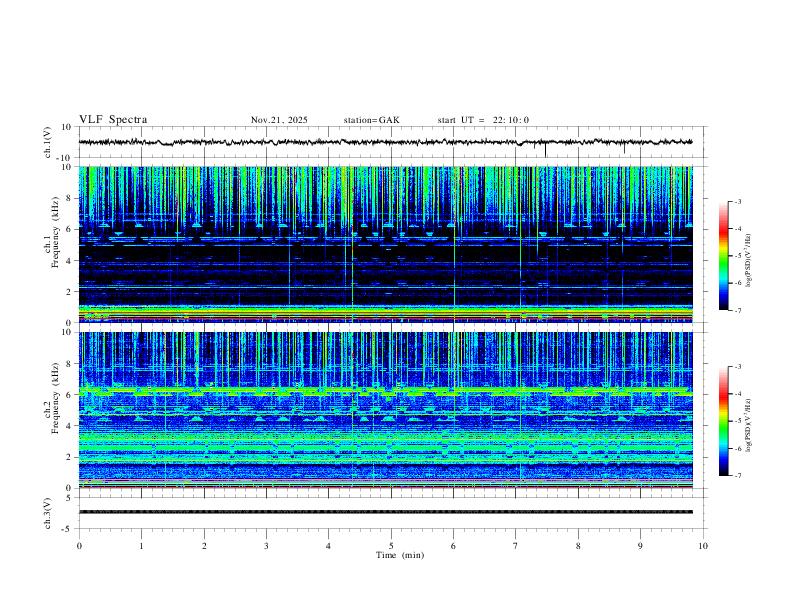The width and height of the screenshot is (792, 612).
Task: Click the ch.1 voltage waveform trace
Action: [385, 142]
